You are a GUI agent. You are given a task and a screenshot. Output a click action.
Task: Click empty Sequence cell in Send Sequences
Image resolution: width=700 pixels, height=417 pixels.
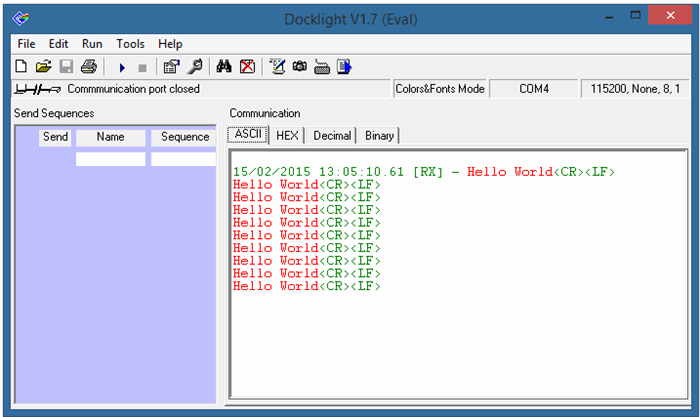[183, 159]
